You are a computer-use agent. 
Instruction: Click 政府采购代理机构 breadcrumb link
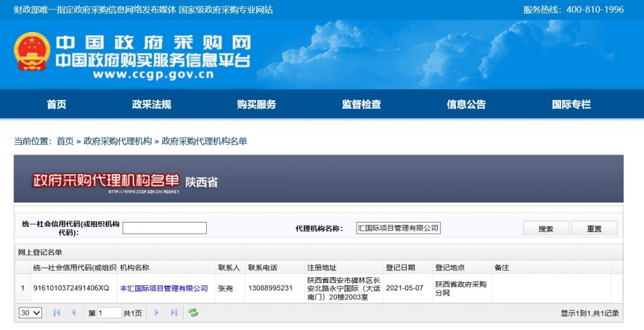pyautogui.click(x=118, y=141)
